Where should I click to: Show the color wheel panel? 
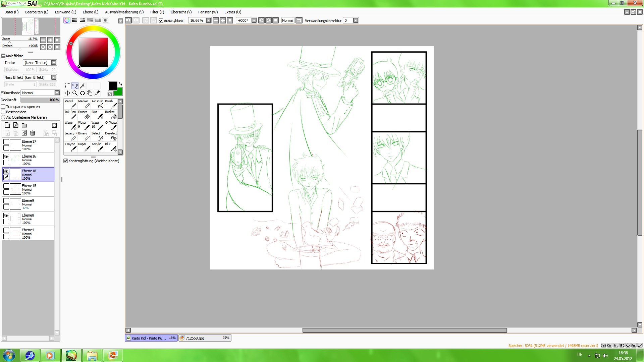coord(67,20)
